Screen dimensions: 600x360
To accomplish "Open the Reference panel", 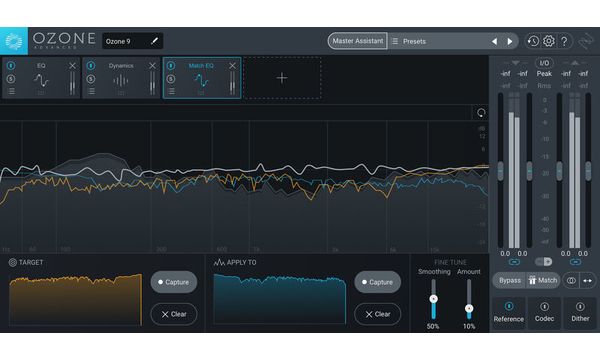I will coord(509,313).
